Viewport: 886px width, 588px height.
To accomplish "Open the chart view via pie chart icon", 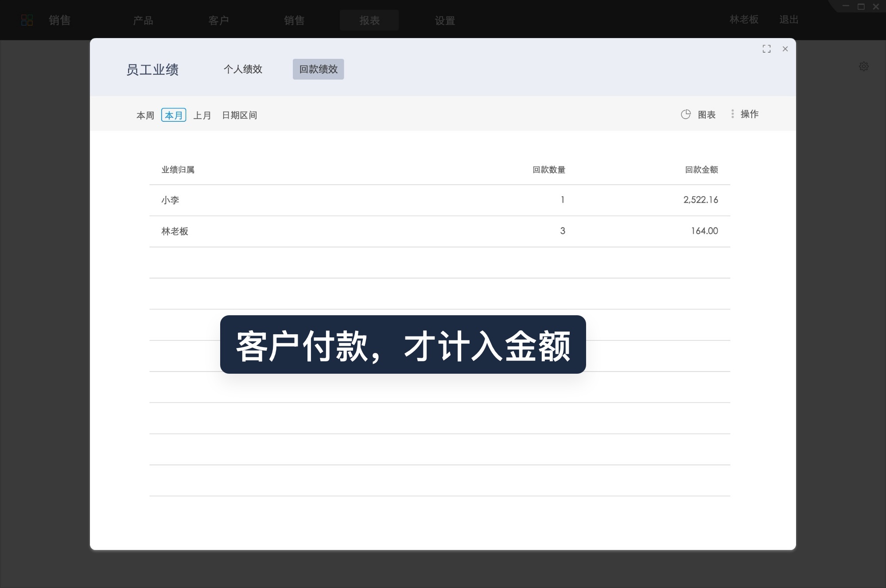I will coord(686,114).
